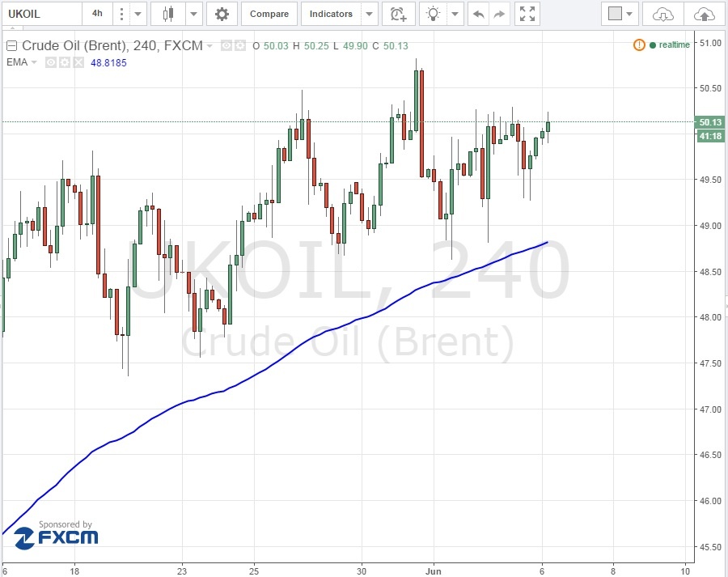This screenshot has height=577, width=728.
Task: Click the 48.00 price axis label
Action: 711,317
